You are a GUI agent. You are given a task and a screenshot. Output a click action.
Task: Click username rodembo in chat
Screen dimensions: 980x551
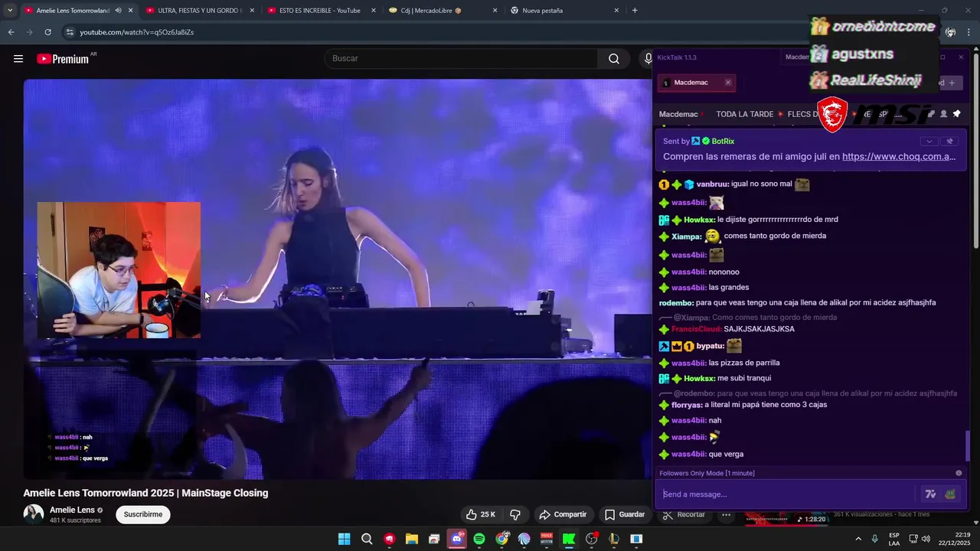[x=676, y=303]
